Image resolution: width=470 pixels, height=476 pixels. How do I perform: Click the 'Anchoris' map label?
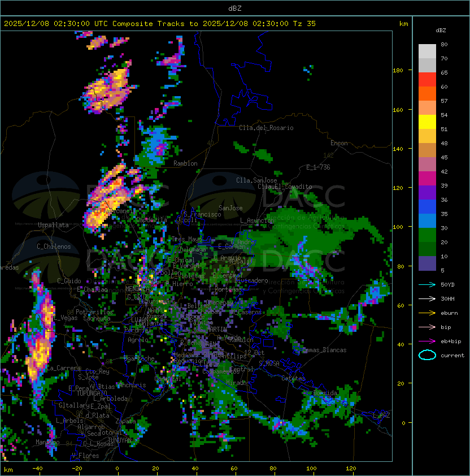(x=132, y=385)
